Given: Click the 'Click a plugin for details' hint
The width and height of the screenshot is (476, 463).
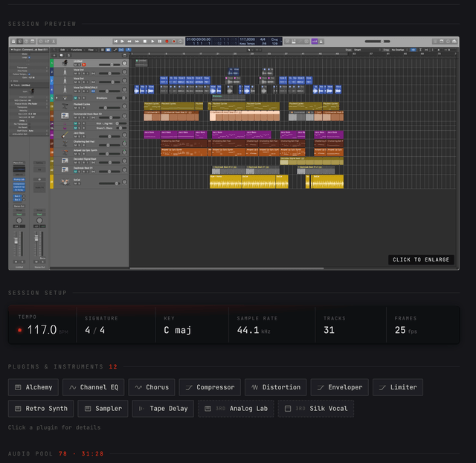Looking at the screenshot, I should pyautogui.click(x=54, y=427).
